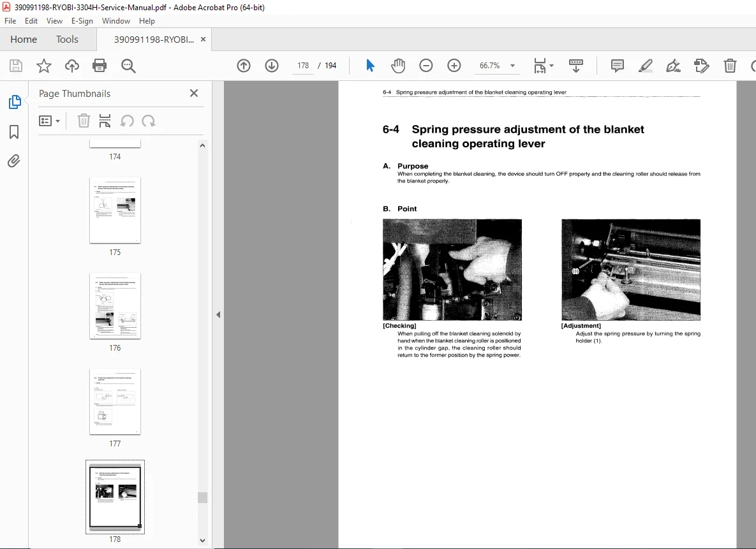Open the Sign document pen tool
Viewport: 756px width, 549px height.
[673, 66]
